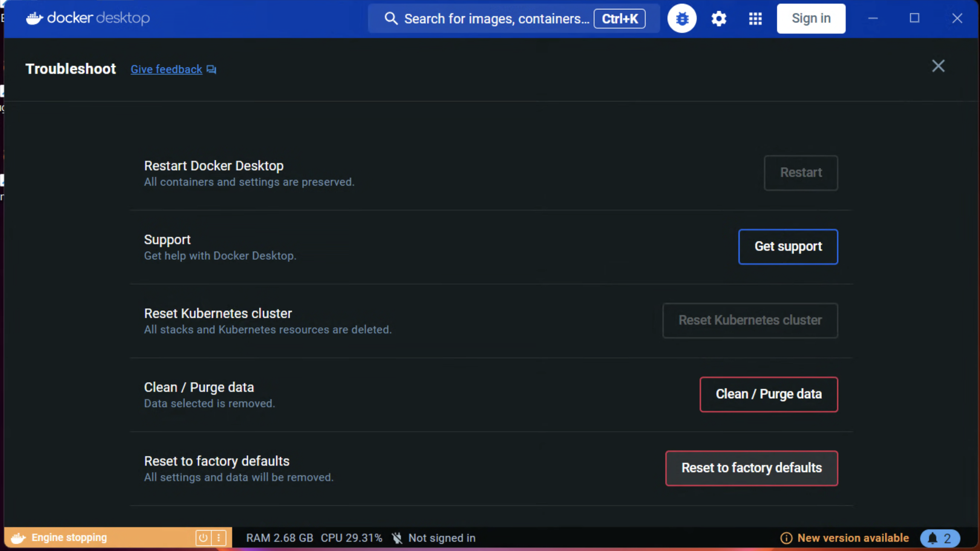Click 'All settings and data will be removed.' text
The image size is (980, 551).
pyautogui.click(x=239, y=477)
